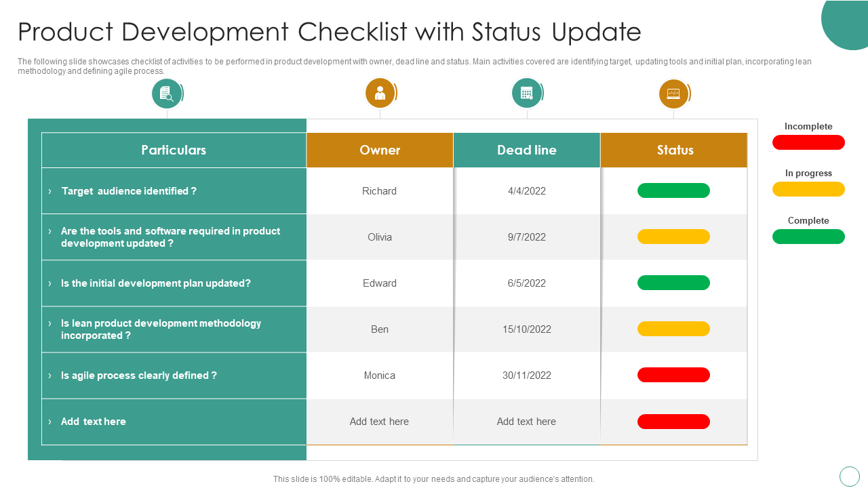The height and width of the screenshot is (488, 868).
Task: Click deadline cell 6/5/2022
Action: [x=527, y=283]
